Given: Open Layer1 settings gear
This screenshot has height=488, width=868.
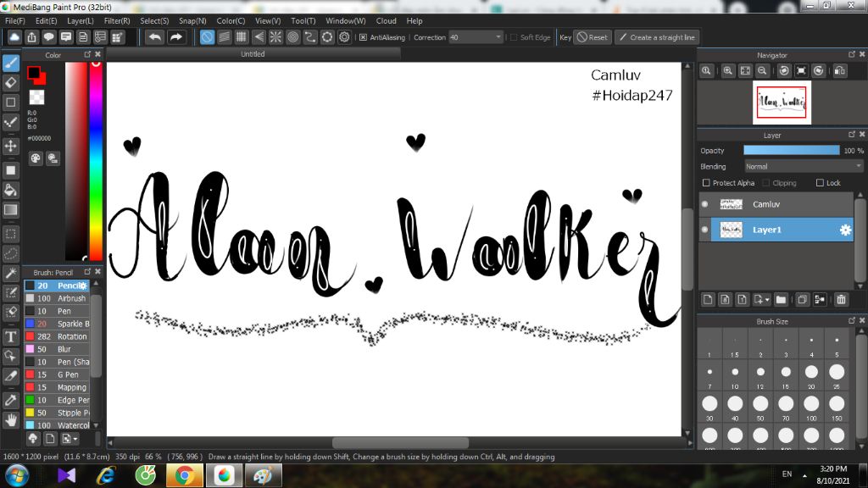Looking at the screenshot, I should pos(845,230).
